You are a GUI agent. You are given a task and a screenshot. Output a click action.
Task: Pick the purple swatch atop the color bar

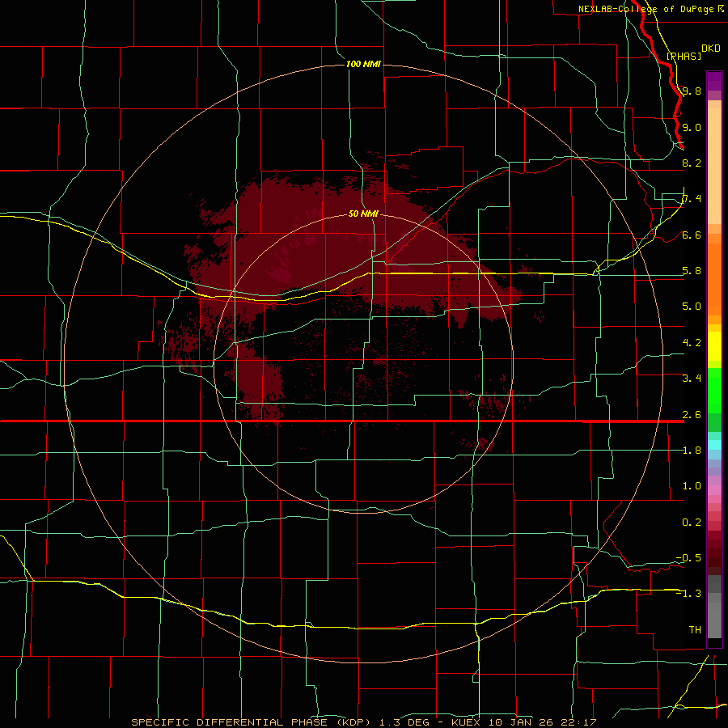(x=714, y=81)
